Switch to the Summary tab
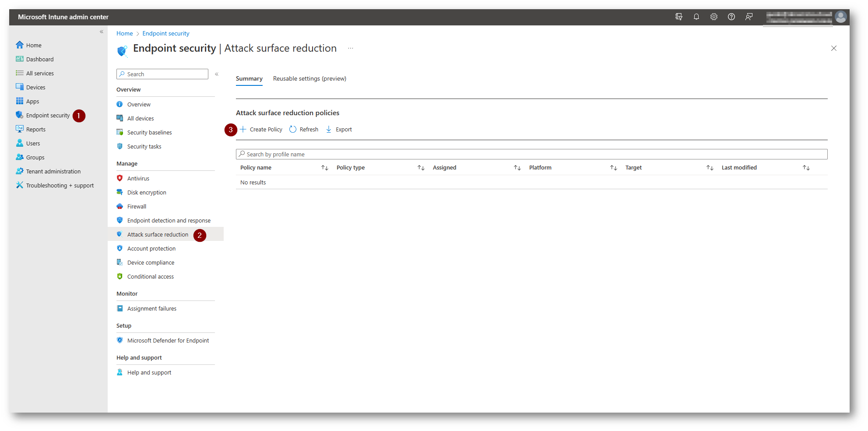 click(x=249, y=78)
